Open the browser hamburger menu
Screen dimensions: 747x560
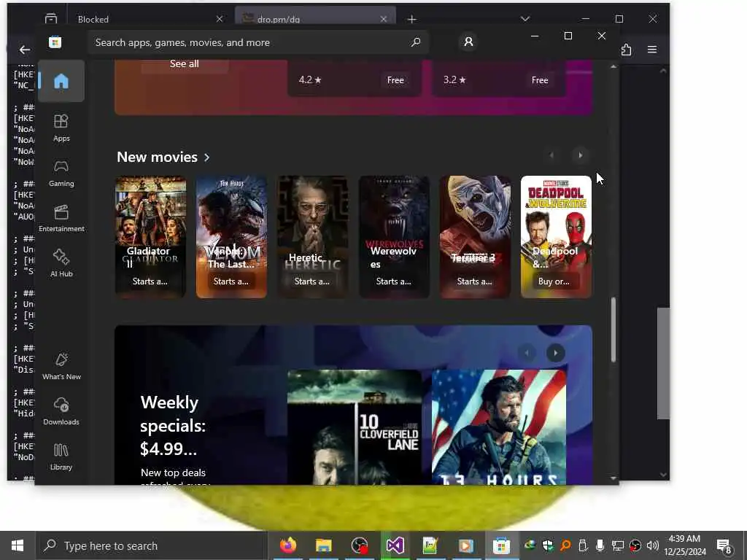[651, 50]
